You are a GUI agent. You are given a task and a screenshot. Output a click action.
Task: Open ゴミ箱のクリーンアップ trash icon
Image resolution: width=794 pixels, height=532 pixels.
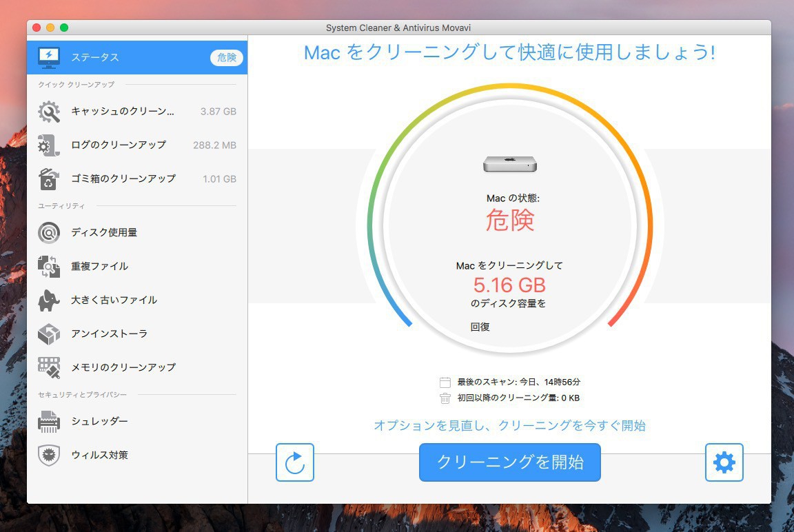pyautogui.click(x=49, y=178)
